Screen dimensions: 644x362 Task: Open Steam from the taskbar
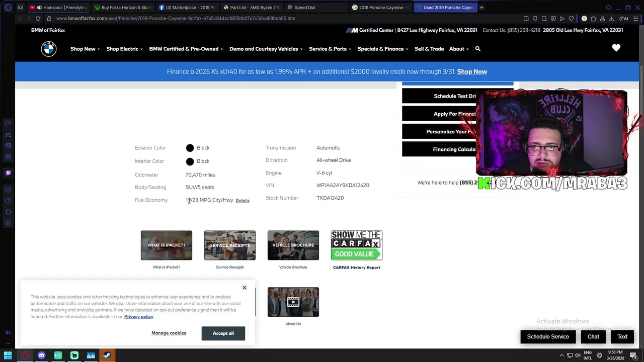pos(107,355)
